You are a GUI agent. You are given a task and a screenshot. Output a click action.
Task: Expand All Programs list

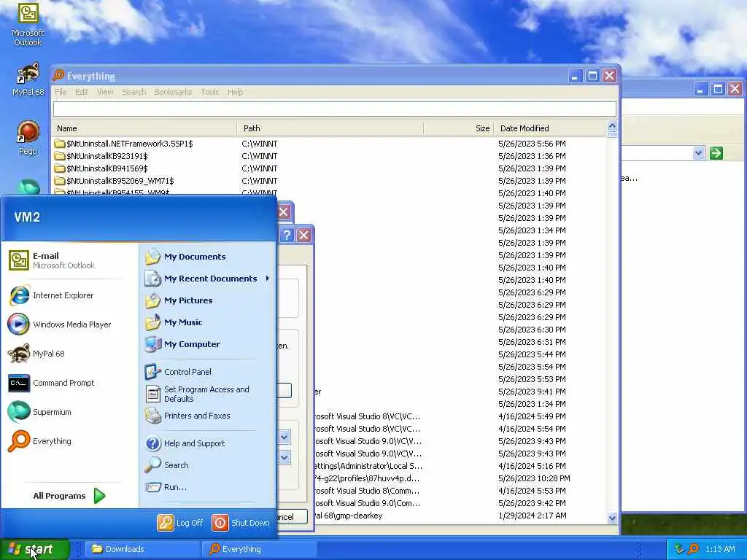click(69, 496)
